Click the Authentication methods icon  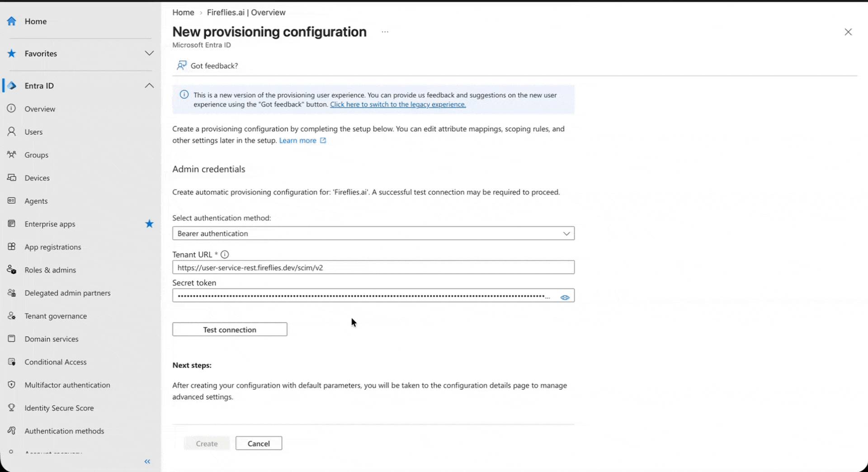coord(12,431)
